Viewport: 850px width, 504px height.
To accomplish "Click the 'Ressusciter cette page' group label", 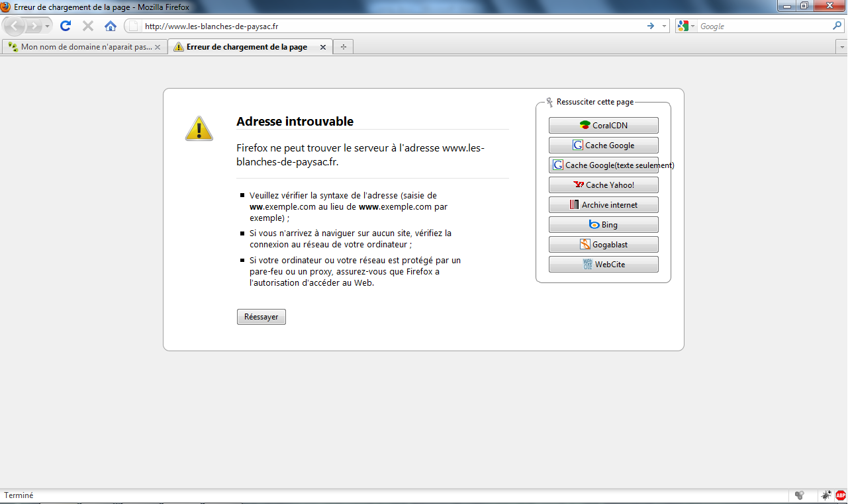I will (x=595, y=102).
